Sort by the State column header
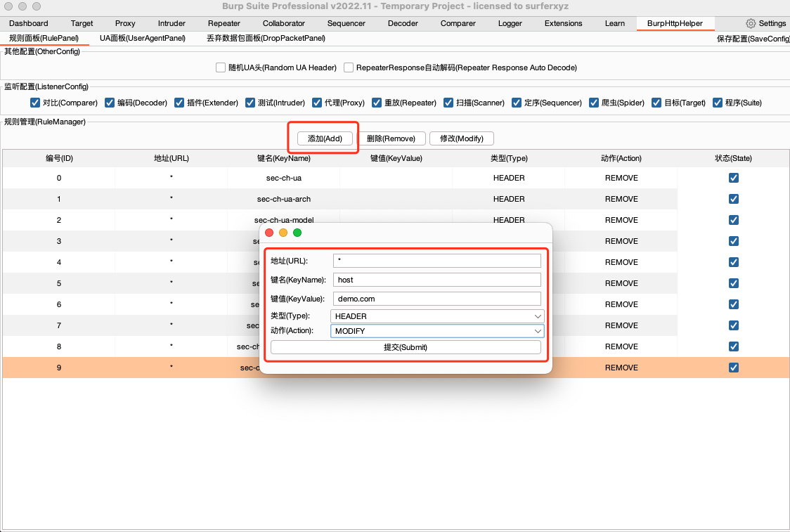790x532 pixels. 733,158
